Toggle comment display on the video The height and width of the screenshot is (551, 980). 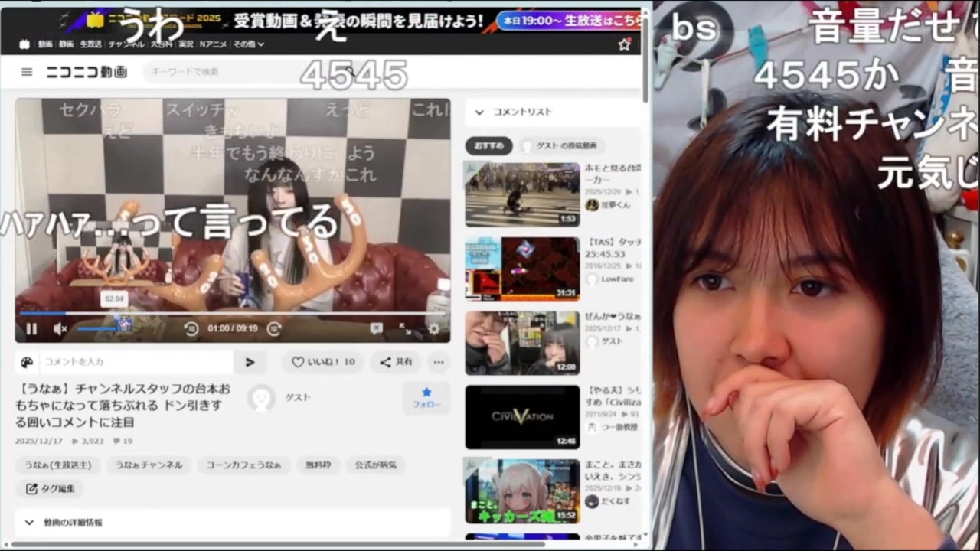click(376, 329)
